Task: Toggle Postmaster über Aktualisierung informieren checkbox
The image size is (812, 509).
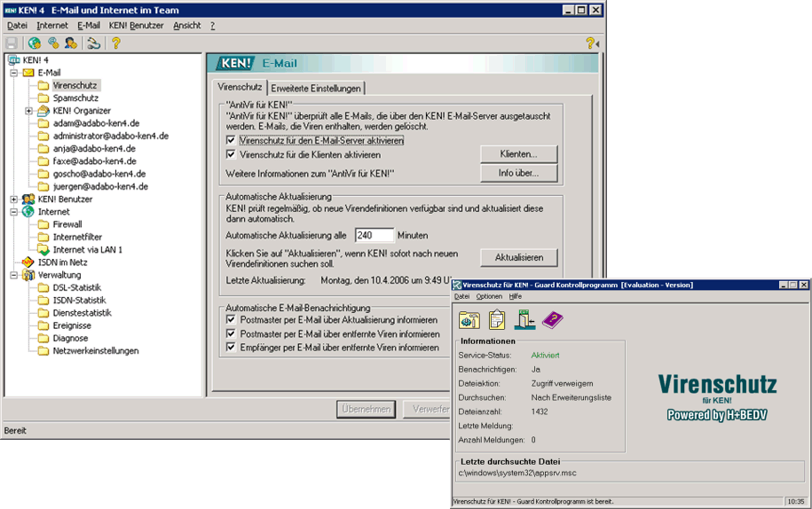Action: [x=231, y=319]
